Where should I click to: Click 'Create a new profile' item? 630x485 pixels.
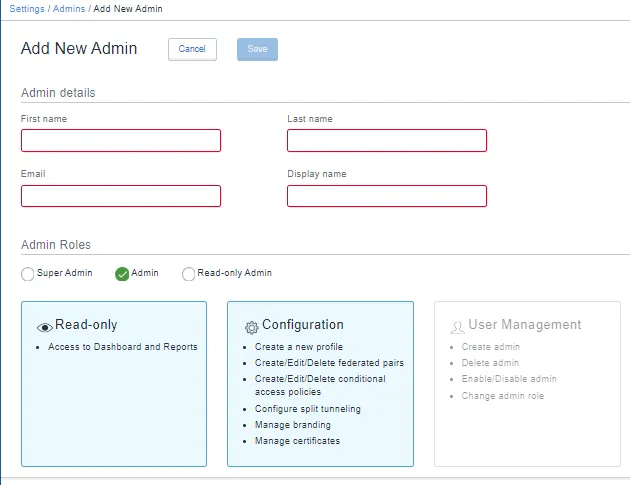click(x=299, y=347)
